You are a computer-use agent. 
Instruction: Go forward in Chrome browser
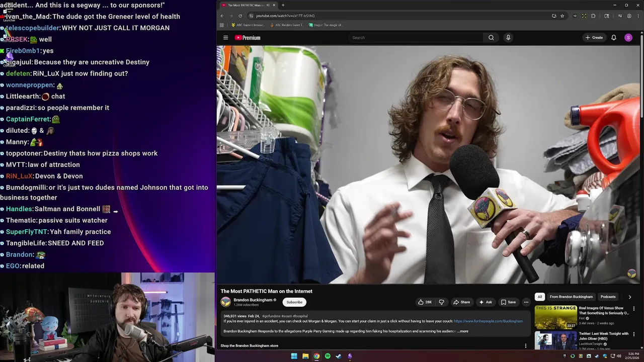[x=231, y=16]
